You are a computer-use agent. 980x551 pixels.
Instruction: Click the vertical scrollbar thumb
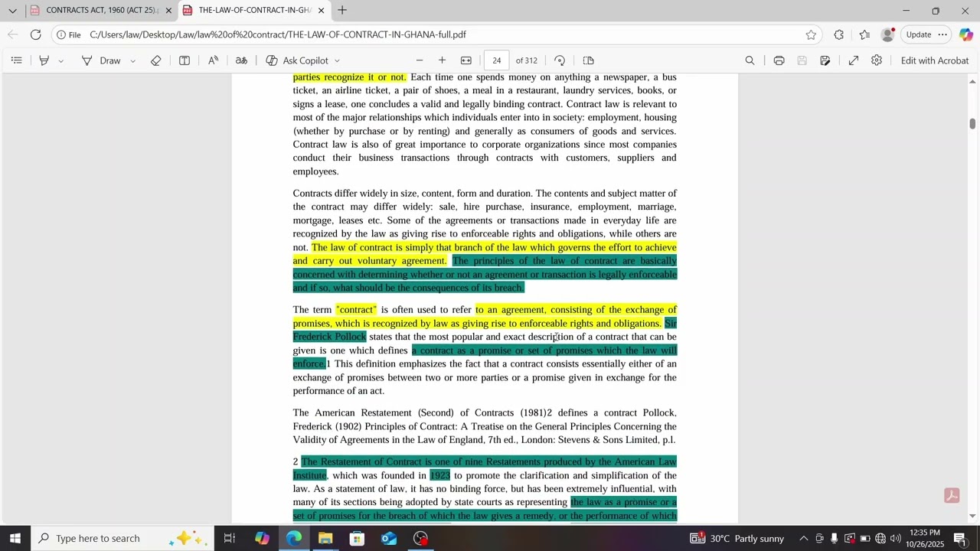[x=972, y=124]
